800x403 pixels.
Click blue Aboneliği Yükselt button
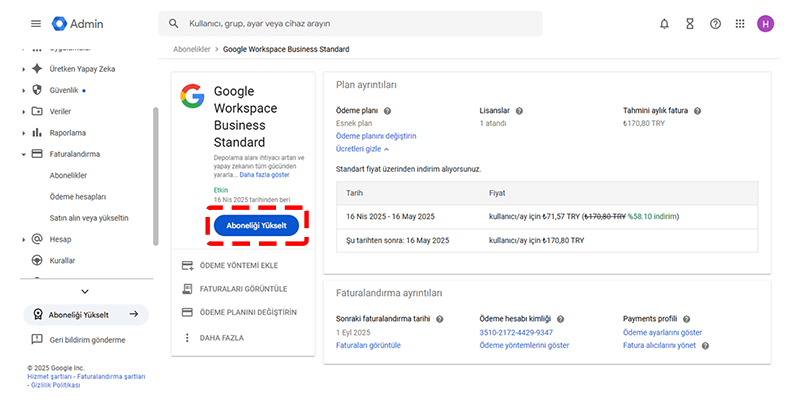click(256, 225)
